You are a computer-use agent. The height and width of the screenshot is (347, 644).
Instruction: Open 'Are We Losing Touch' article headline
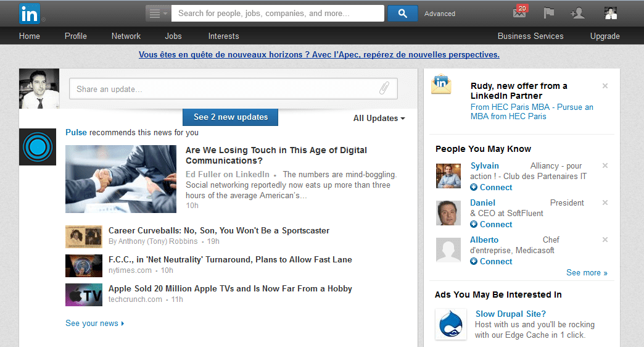point(276,156)
